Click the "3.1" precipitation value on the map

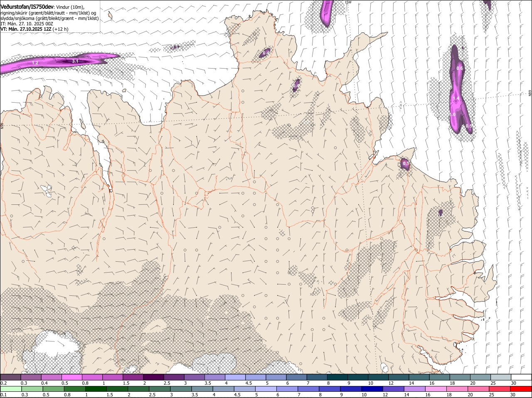pos(75,61)
